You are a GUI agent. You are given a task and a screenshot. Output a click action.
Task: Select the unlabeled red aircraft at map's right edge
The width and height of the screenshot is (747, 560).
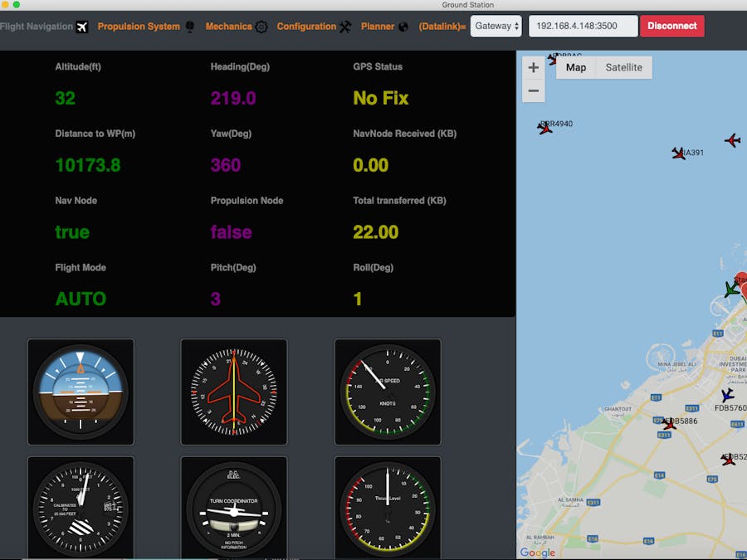pos(733,140)
